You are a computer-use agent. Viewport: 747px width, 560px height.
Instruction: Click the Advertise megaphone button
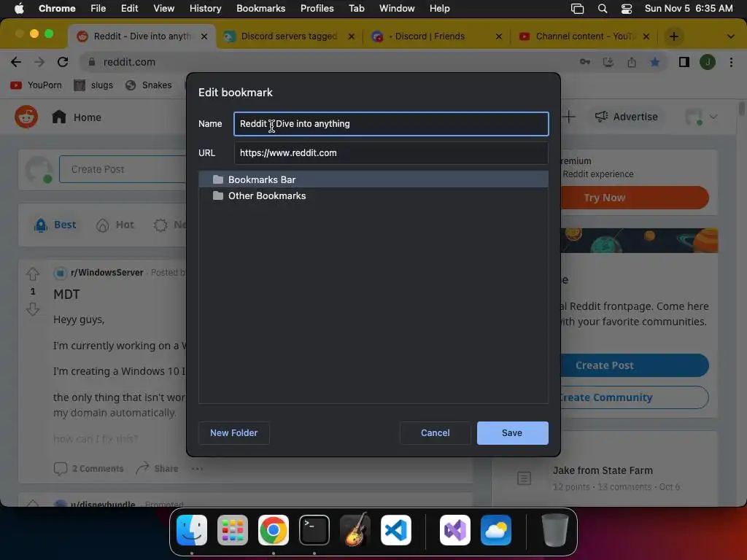coord(626,117)
